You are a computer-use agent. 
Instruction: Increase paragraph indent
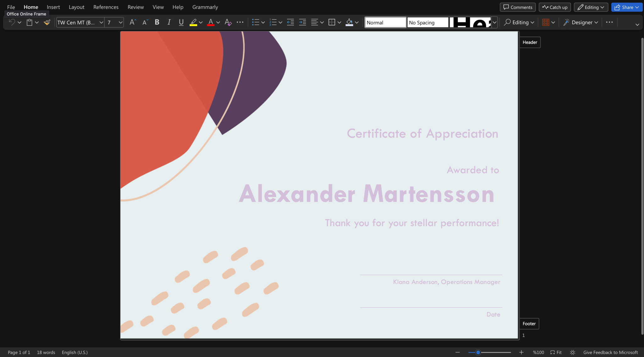[302, 22]
